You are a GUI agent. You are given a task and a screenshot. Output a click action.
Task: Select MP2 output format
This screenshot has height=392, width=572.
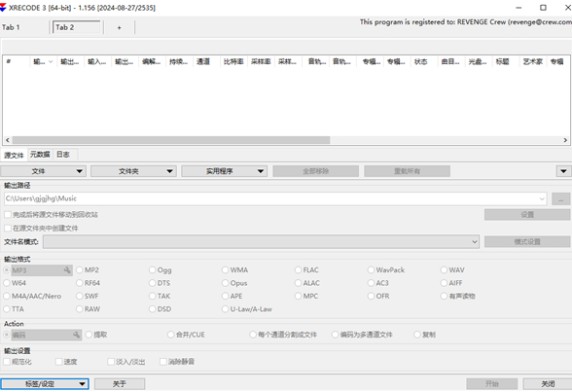pos(88,270)
